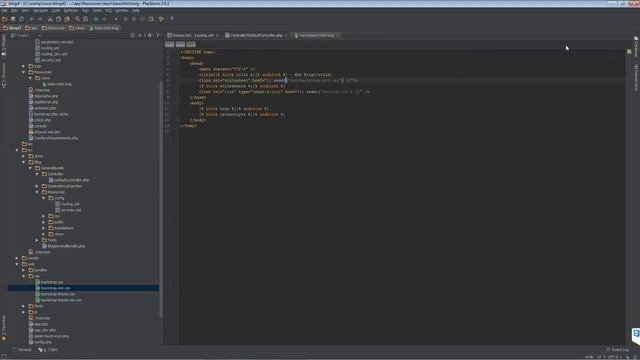Click the Paste toolbar icon

click(67, 19)
